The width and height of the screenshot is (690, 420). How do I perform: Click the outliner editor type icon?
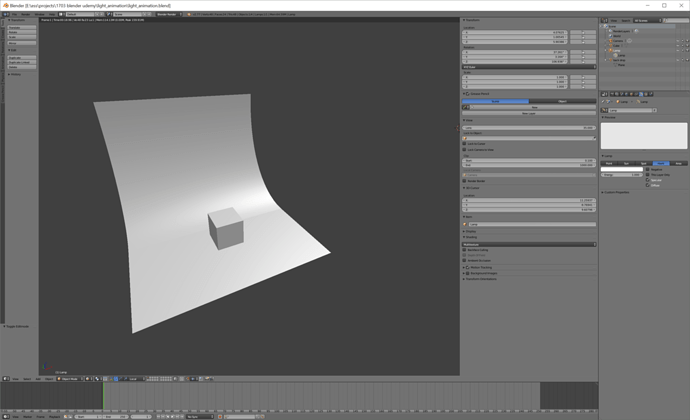point(604,20)
